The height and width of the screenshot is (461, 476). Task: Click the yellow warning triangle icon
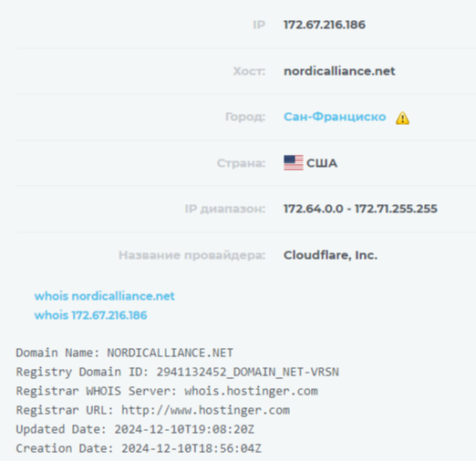(x=402, y=118)
